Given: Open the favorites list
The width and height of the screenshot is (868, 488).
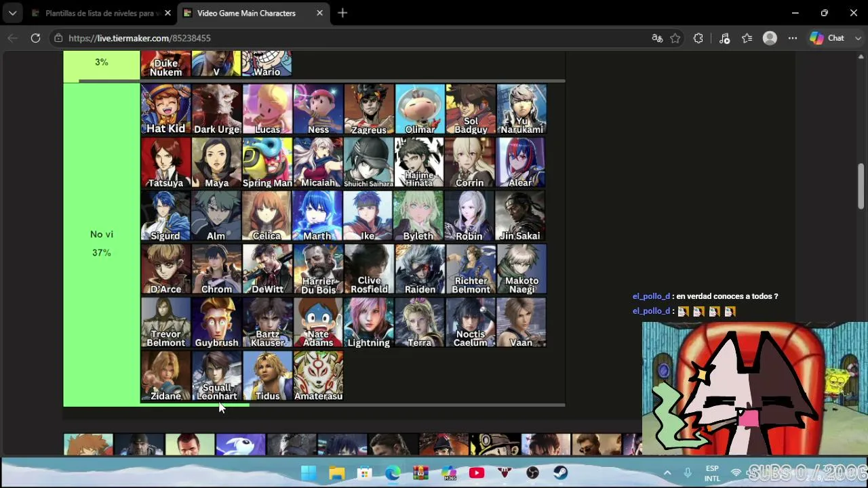Looking at the screenshot, I should coord(747,38).
